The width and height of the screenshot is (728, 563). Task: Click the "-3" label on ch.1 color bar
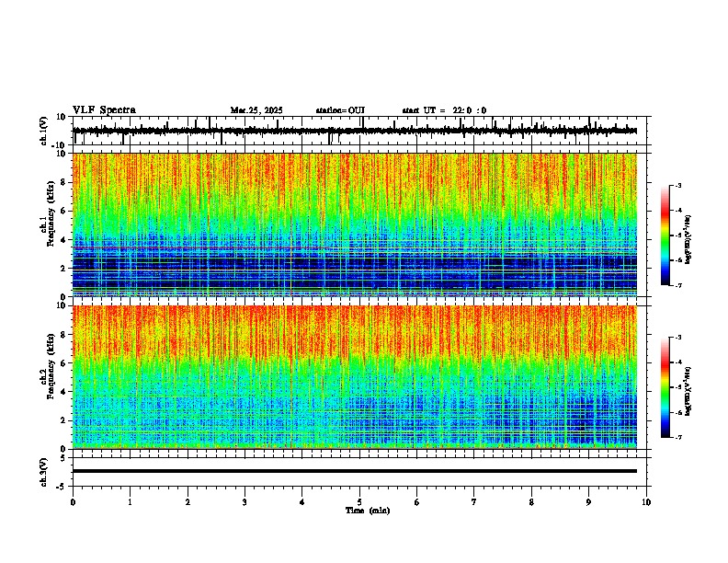click(x=677, y=186)
